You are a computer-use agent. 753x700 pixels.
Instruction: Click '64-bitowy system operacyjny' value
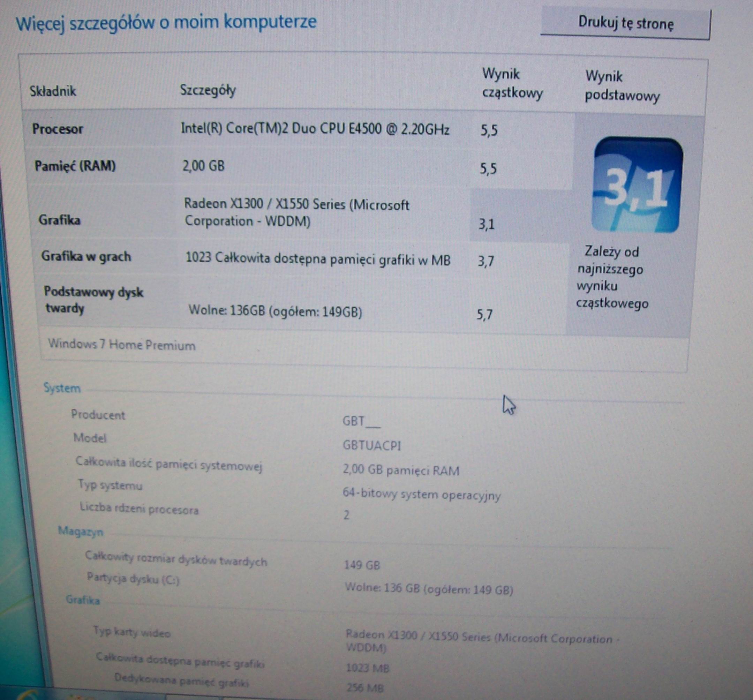click(422, 495)
